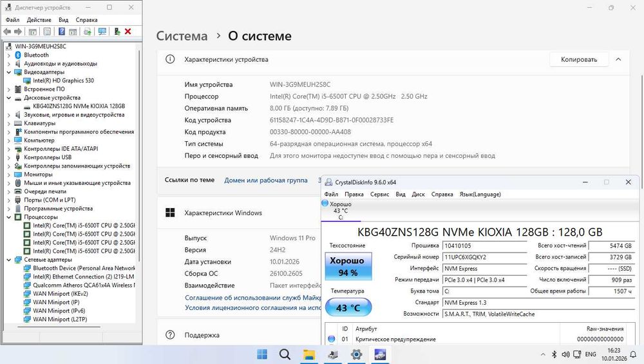Click the Device Manager horizontal scrollbar

(59, 327)
